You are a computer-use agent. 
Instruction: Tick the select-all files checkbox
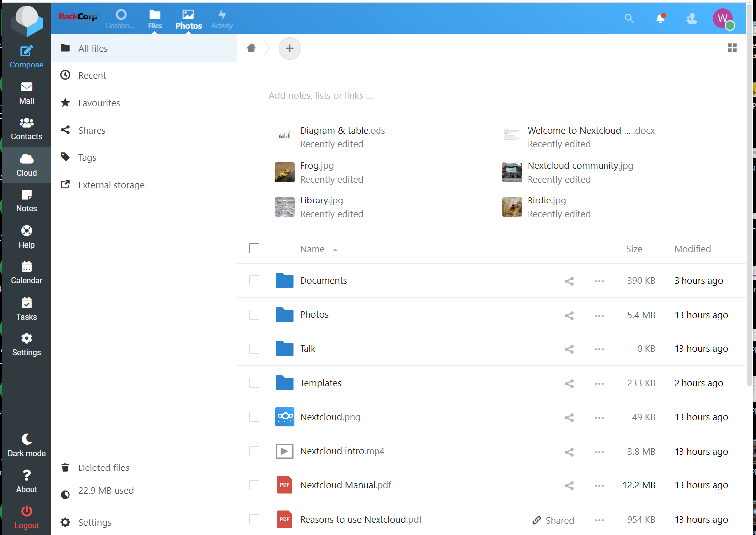[x=254, y=248]
